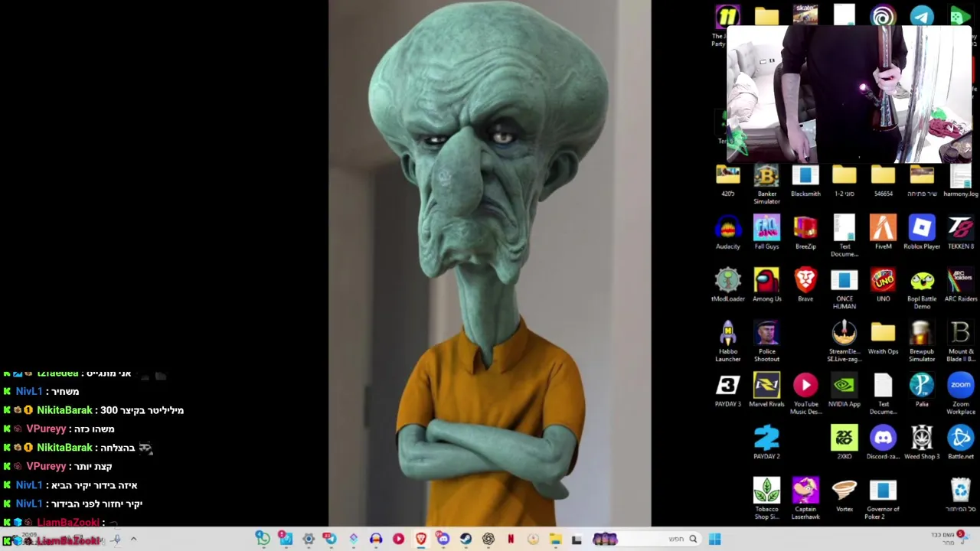Open the StreamElements SE.Live desktop shortcut
This screenshot has height=551, width=980.
tap(844, 341)
